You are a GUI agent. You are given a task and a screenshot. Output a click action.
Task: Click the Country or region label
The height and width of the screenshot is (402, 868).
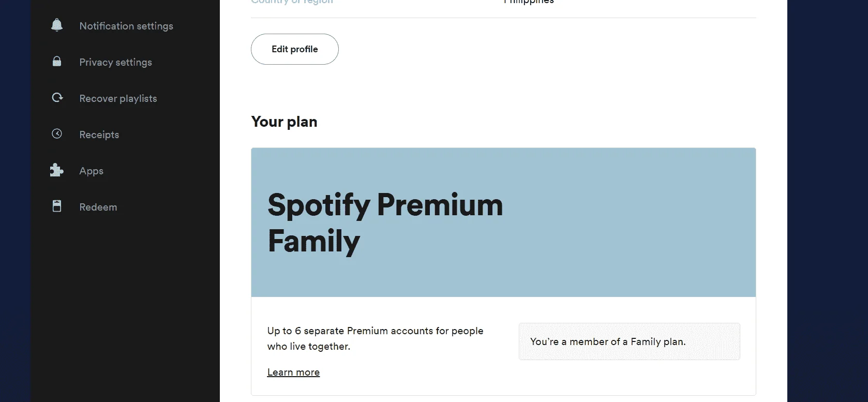(292, 2)
